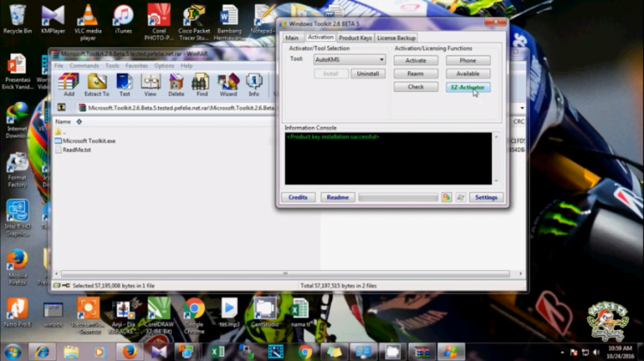The image size is (644, 361).
Task: Select the iTunes desktop icon
Action: click(123, 19)
